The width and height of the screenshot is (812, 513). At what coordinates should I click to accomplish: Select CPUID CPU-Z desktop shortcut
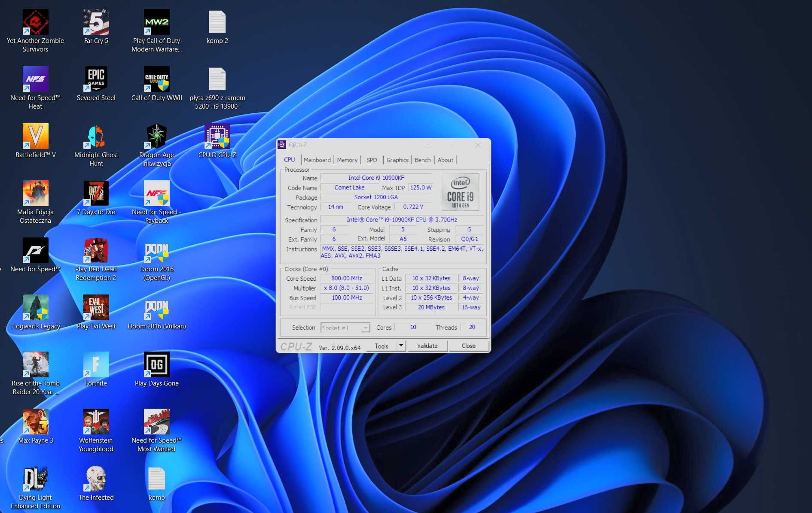217,141
